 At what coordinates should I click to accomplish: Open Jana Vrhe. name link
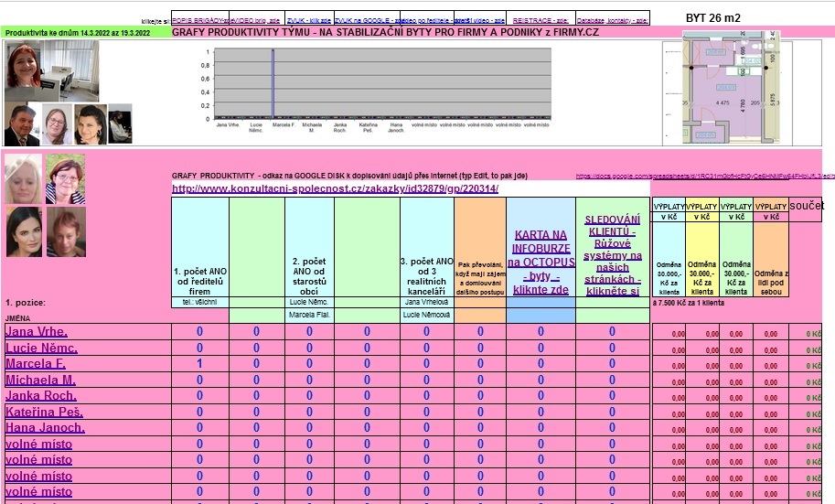pyautogui.click(x=37, y=331)
